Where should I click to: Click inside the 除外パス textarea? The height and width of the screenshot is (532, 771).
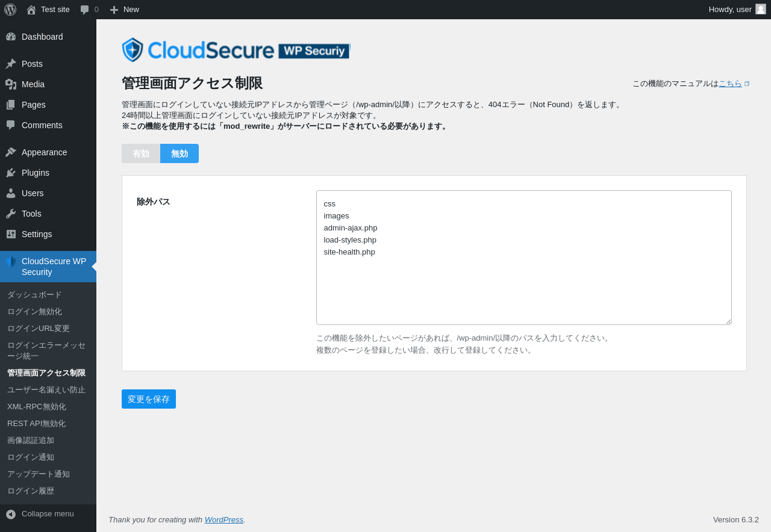[x=524, y=258]
